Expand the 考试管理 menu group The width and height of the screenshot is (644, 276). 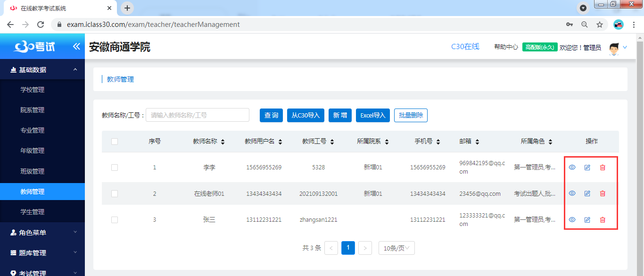(42, 271)
